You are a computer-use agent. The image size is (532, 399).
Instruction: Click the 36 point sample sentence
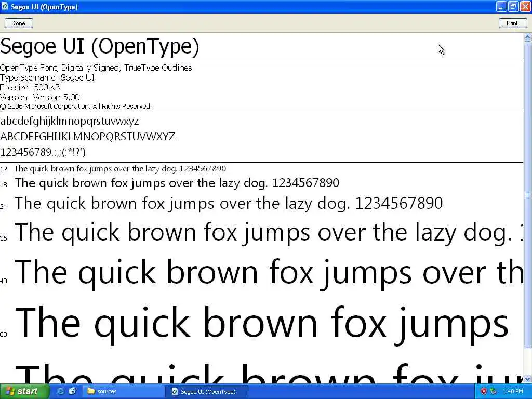tap(269, 233)
